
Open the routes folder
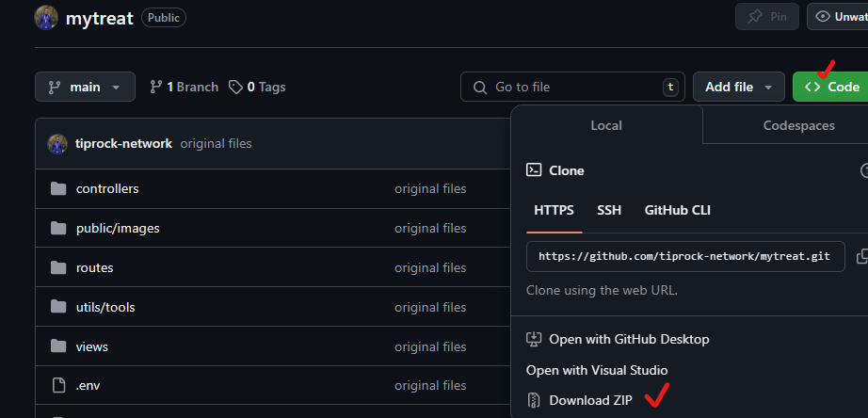pyautogui.click(x=95, y=268)
